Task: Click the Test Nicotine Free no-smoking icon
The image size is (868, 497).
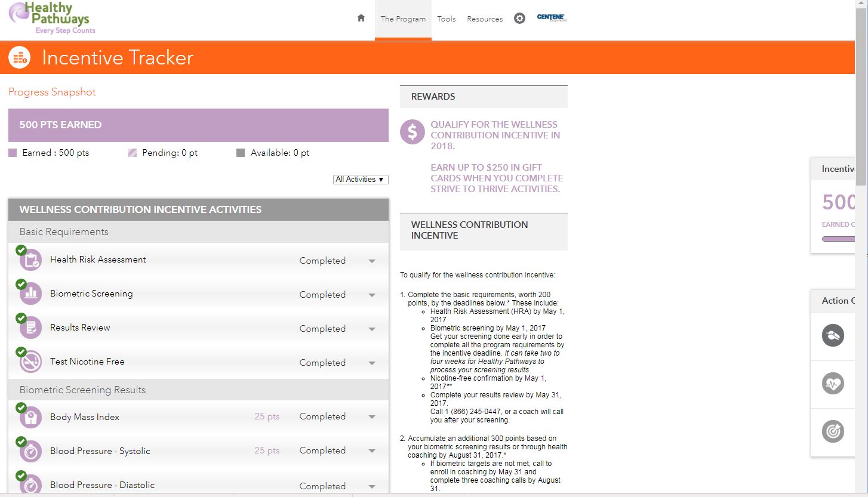Action: pyautogui.click(x=30, y=362)
